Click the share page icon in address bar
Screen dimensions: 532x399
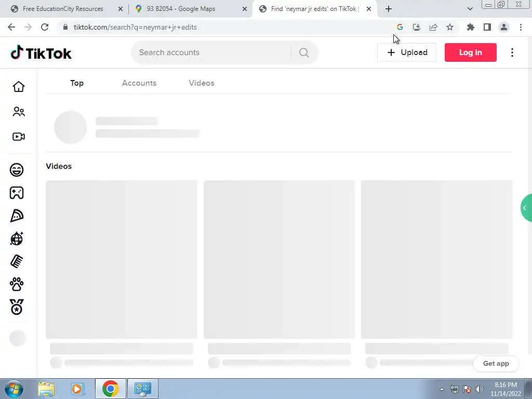coord(433,27)
